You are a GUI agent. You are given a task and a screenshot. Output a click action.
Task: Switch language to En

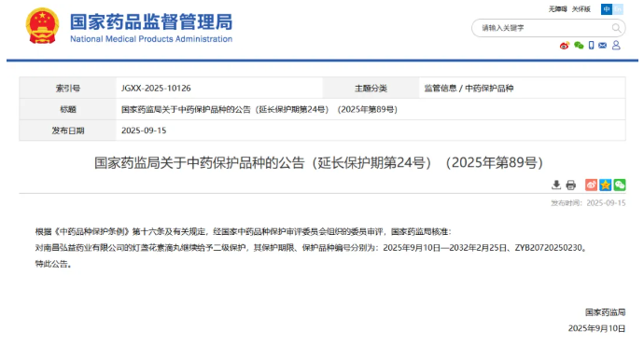[618, 9]
